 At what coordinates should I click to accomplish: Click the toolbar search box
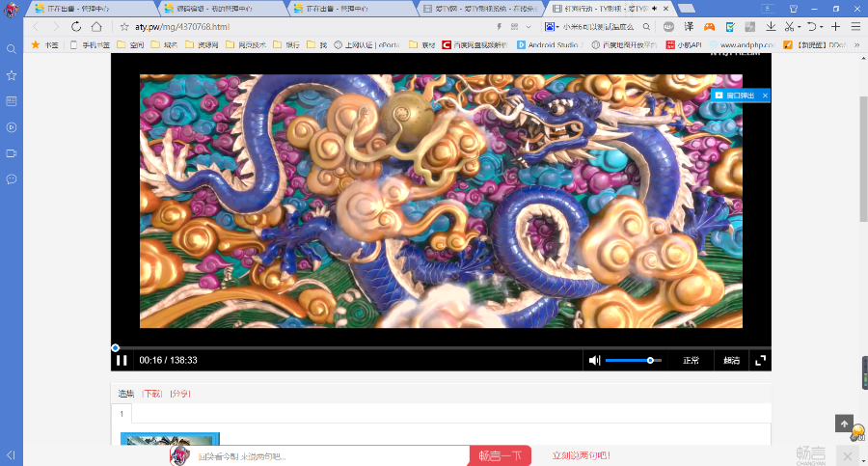(598, 27)
